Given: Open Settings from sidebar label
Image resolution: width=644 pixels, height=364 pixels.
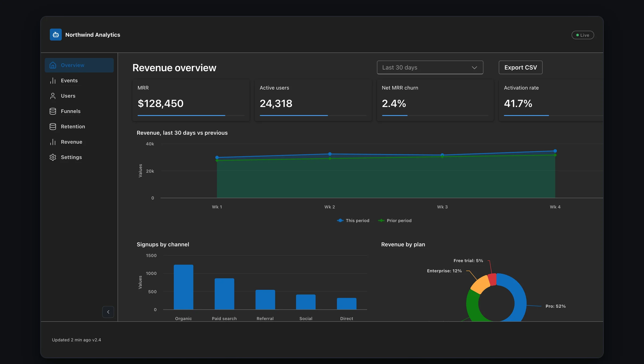Looking at the screenshot, I should 71,157.
